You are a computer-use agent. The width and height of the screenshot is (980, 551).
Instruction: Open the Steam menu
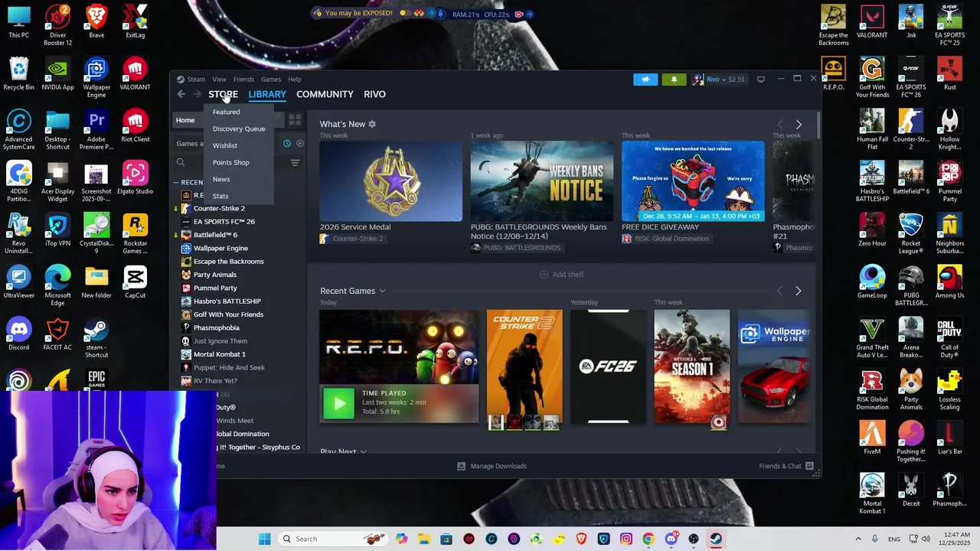pyautogui.click(x=196, y=80)
